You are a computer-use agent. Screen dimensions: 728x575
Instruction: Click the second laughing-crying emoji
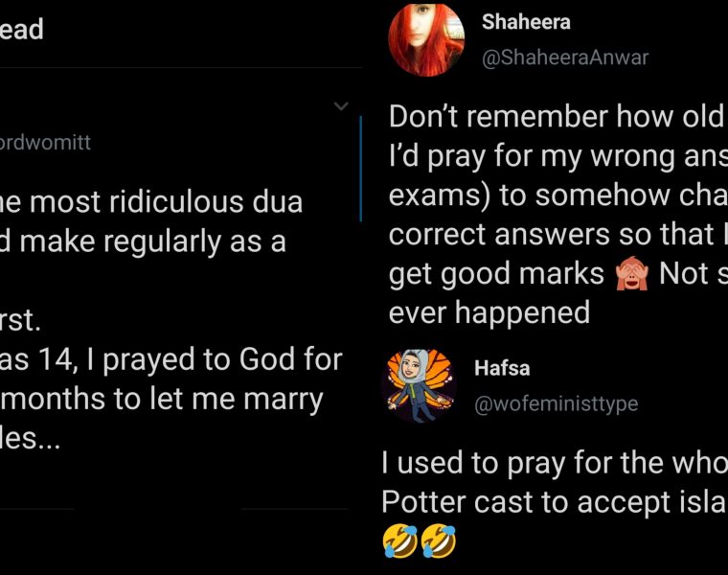(438, 542)
